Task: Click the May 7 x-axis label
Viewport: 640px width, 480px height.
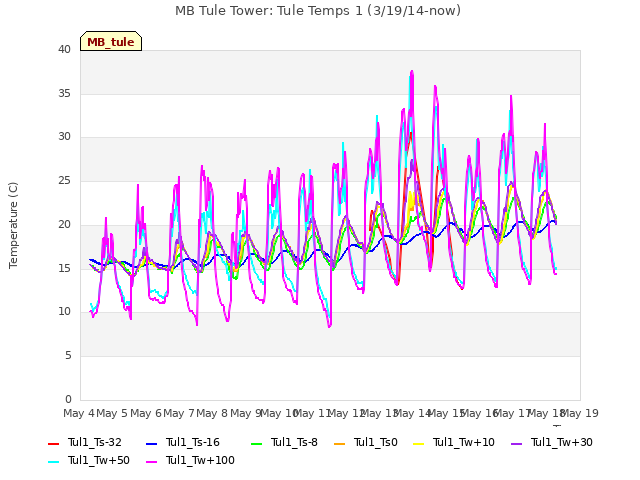Action: click(x=179, y=413)
